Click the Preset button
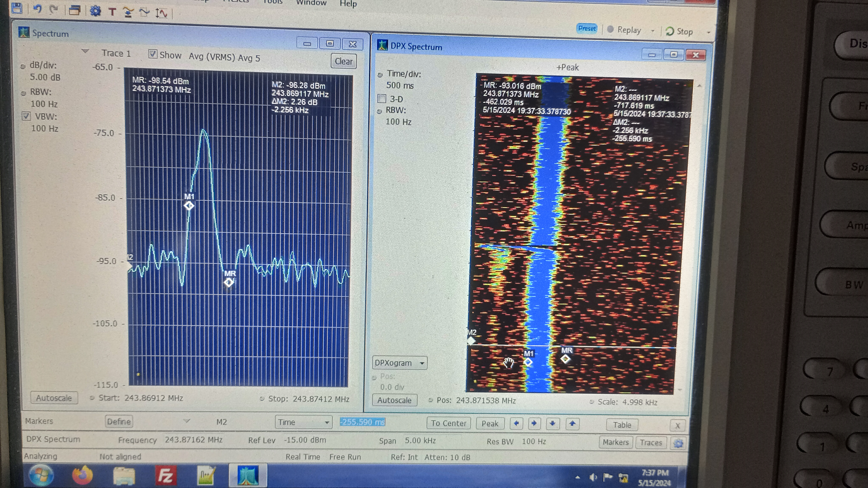This screenshot has height=488, width=868. tap(587, 28)
